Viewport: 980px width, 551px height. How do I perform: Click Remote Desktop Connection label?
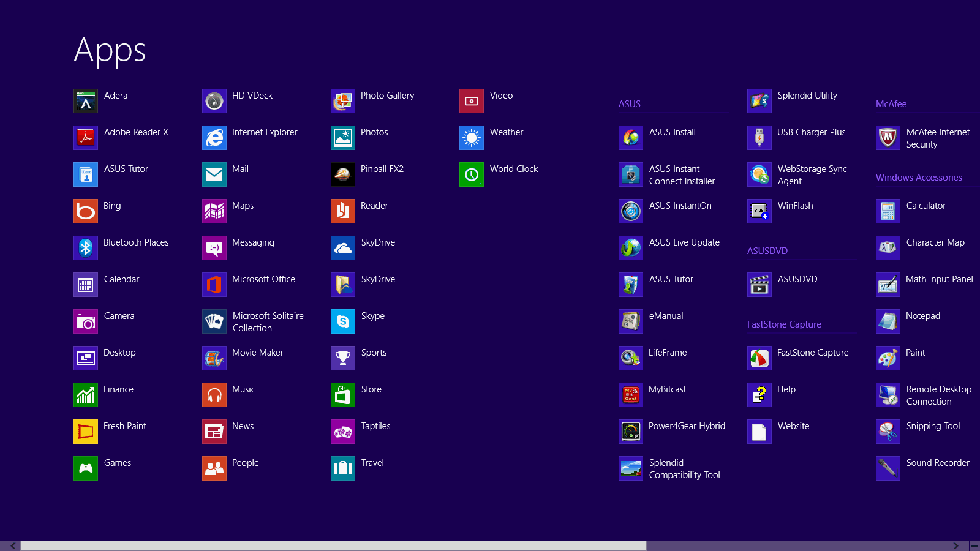[x=938, y=395]
